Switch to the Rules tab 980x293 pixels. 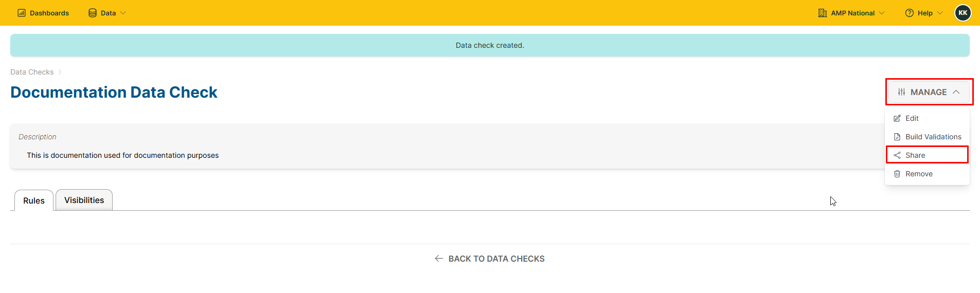click(x=34, y=200)
